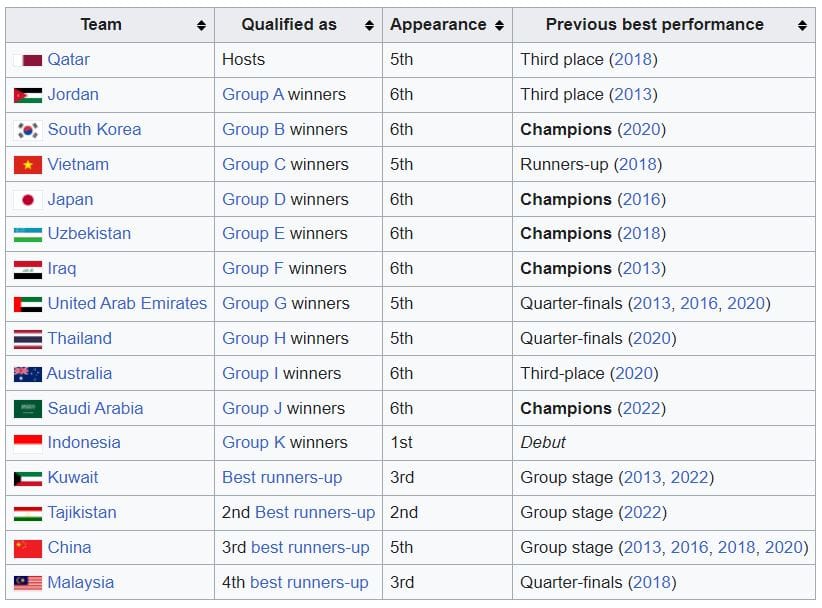Screen dimensions: 822x608
Task: Click the Uzbekistan flag icon
Action: click(28, 234)
